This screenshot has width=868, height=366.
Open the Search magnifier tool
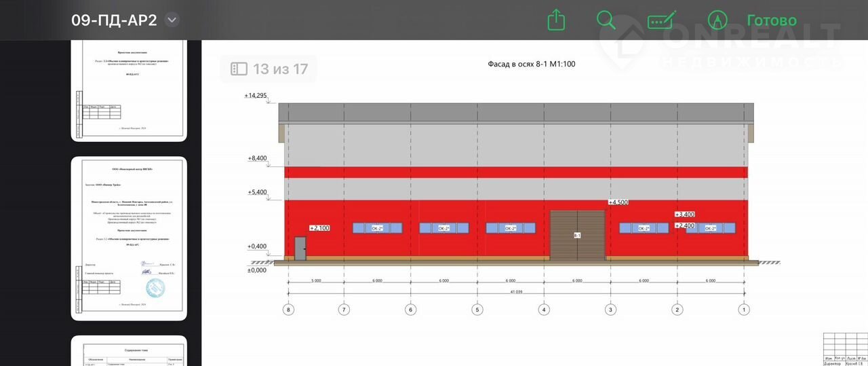click(x=606, y=20)
